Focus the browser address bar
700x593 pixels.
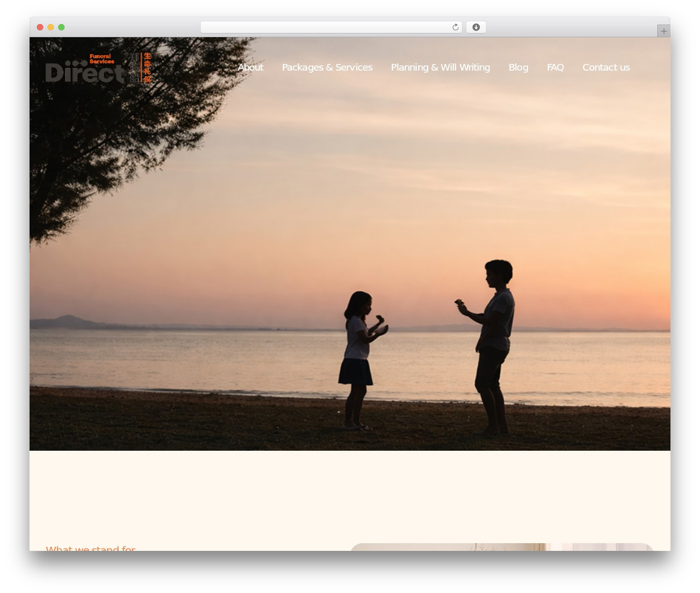(x=331, y=27)
